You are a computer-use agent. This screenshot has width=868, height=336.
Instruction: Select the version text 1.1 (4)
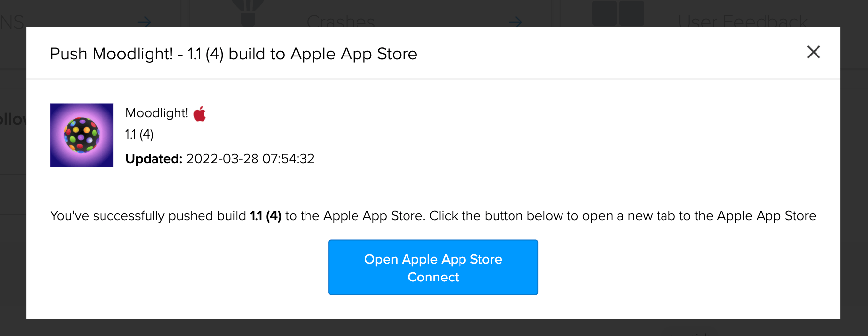click(x=140, y=134)
